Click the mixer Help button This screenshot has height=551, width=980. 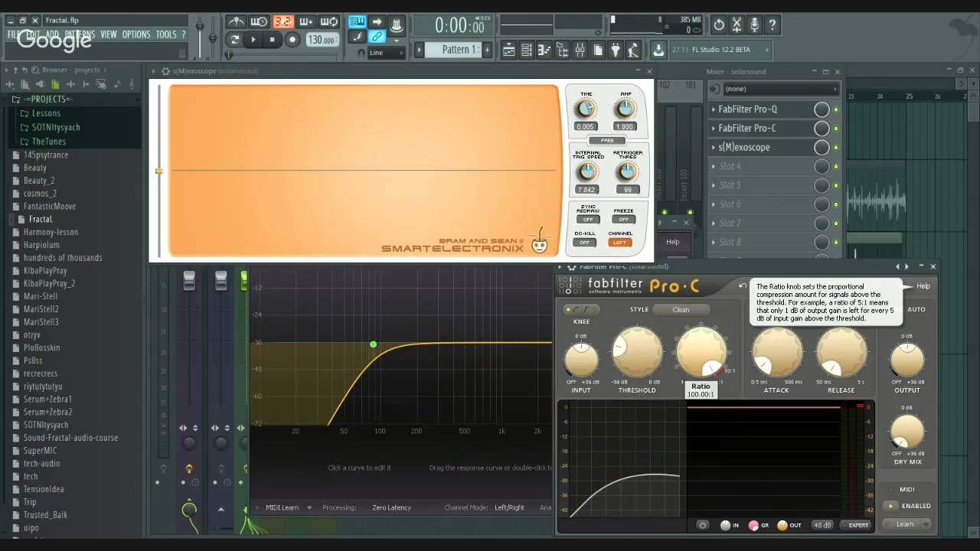tap(672, 242)
